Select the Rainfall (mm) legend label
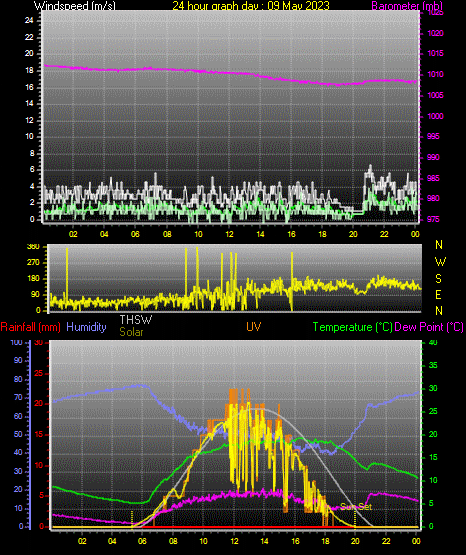The width and height of the screenshot is (466, 555). [30, 327]
